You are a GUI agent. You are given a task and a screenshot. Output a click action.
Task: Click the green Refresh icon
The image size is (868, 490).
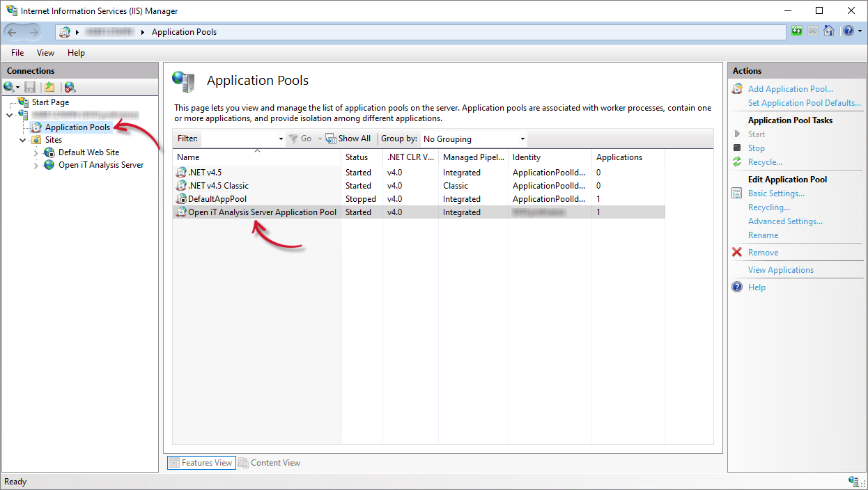(x=796, y=31)
